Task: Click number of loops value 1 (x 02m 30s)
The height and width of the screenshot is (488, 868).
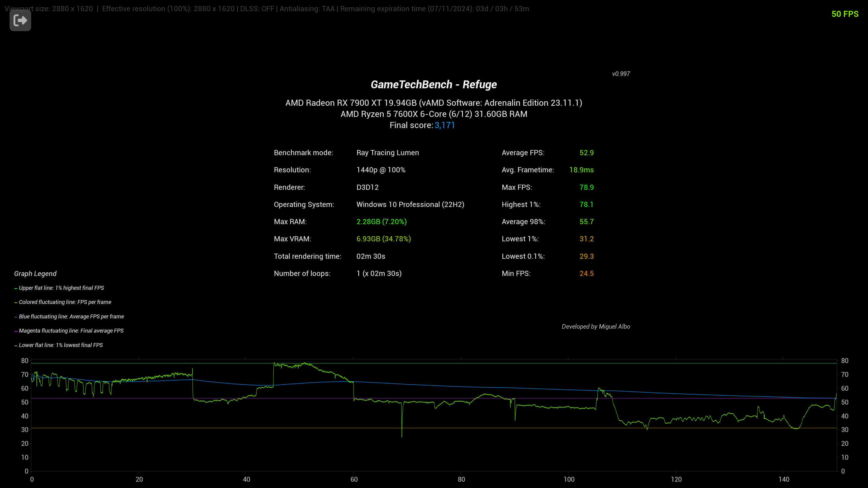Action: point(379,274)
